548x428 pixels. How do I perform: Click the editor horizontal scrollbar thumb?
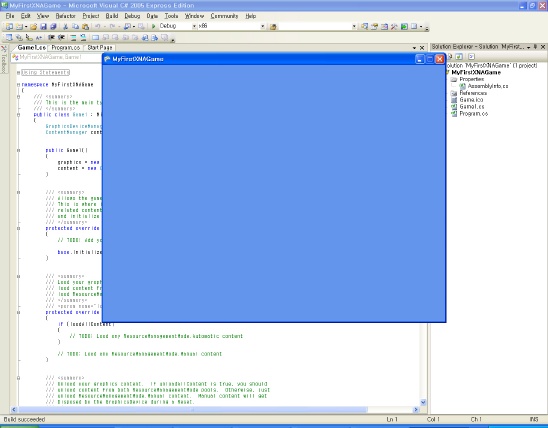point(193,409)
